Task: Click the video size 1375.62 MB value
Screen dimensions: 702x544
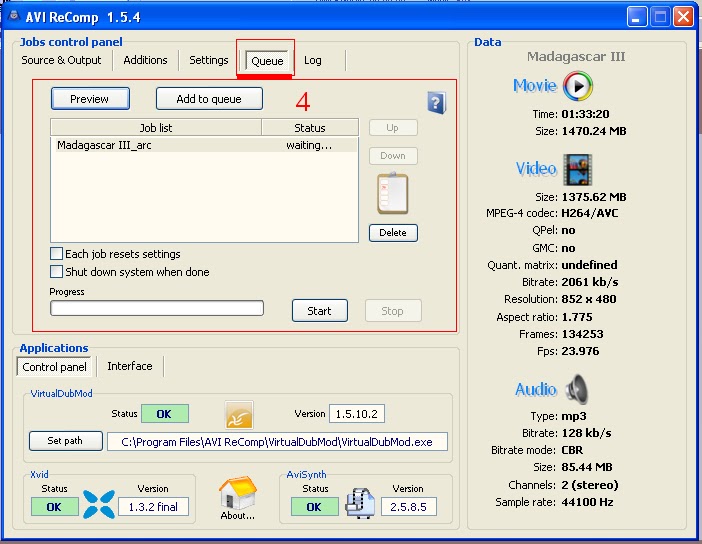Action: [x=594, y=197]
